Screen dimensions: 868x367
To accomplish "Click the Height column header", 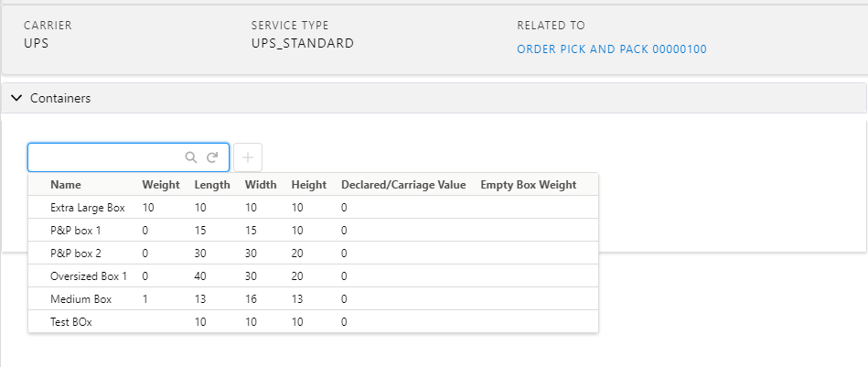I will [x=309, y=185].
